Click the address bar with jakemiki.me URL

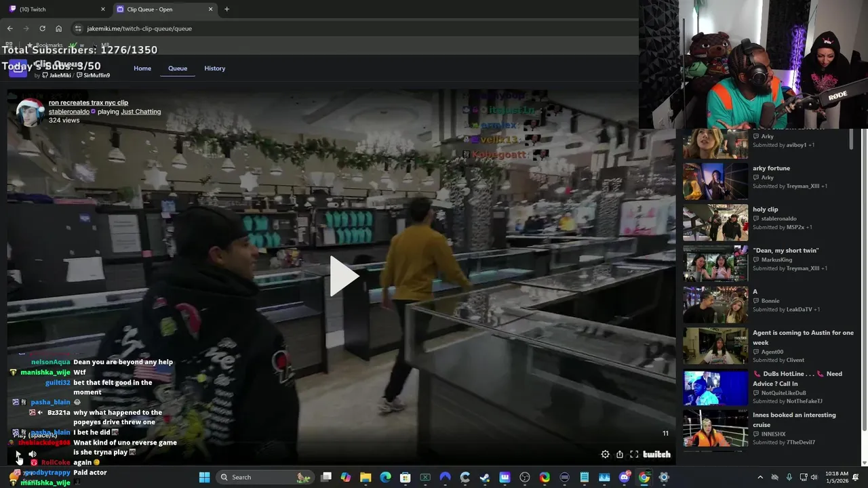click(x=353, y=28)
